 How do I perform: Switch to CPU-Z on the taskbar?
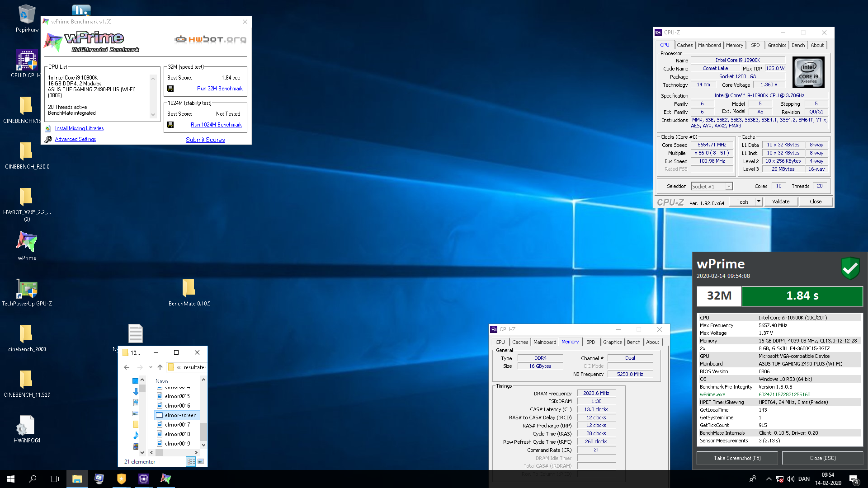click(144, 479)
